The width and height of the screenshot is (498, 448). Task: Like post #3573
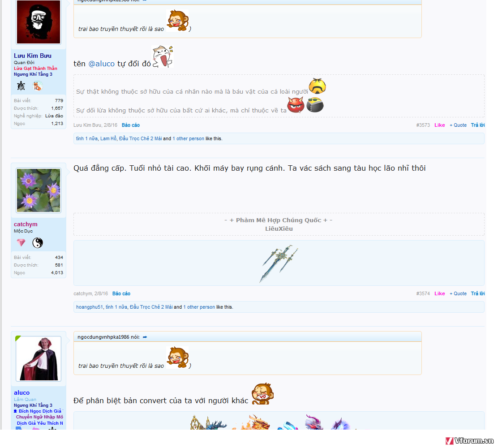pos(439,125)
